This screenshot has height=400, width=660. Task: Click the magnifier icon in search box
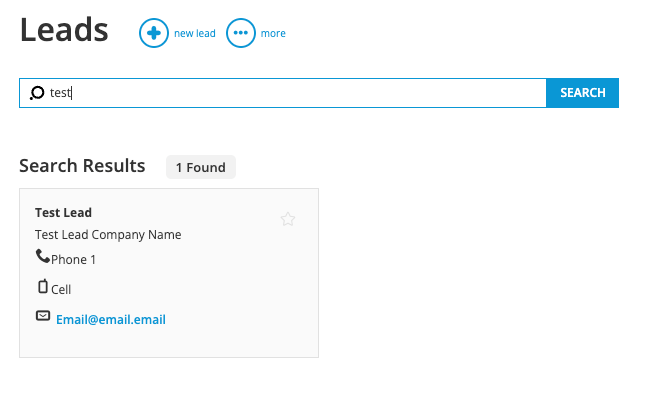[37, 93]
